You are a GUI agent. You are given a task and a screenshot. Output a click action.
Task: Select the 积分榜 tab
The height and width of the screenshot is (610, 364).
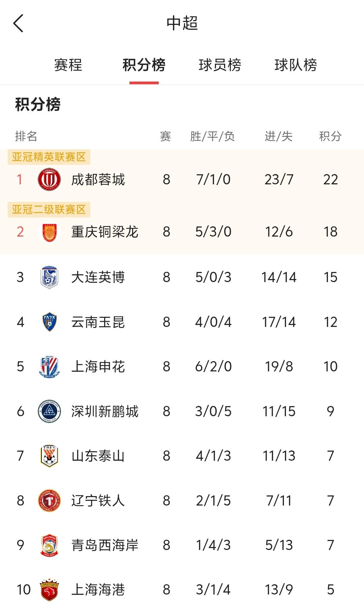point(144,65)
